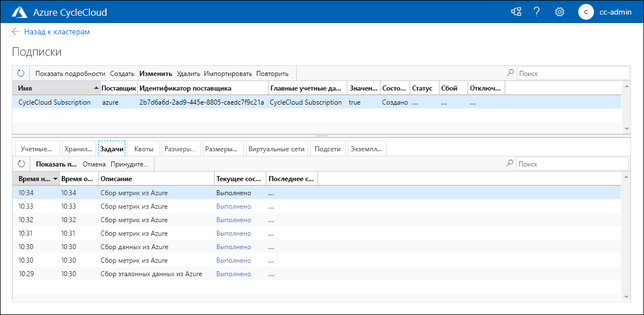Viewport: 644px width, 315px height.
Task: Open the settings gear icon
Action: (559, 12)
